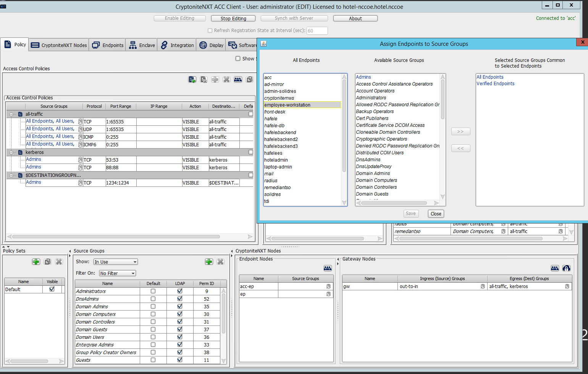588x374 pixels.
Task: Open the Filter On 'No Filter' dropdown
Action: click(x=118, y=273)
